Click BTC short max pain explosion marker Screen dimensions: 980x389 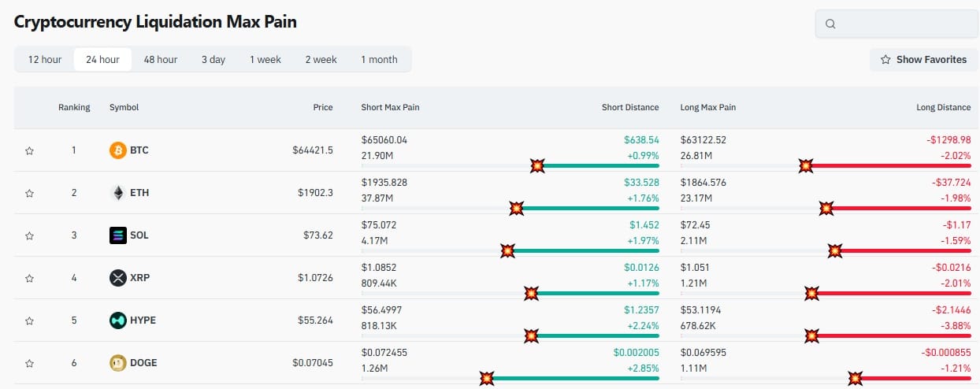[x=537, y=165]
